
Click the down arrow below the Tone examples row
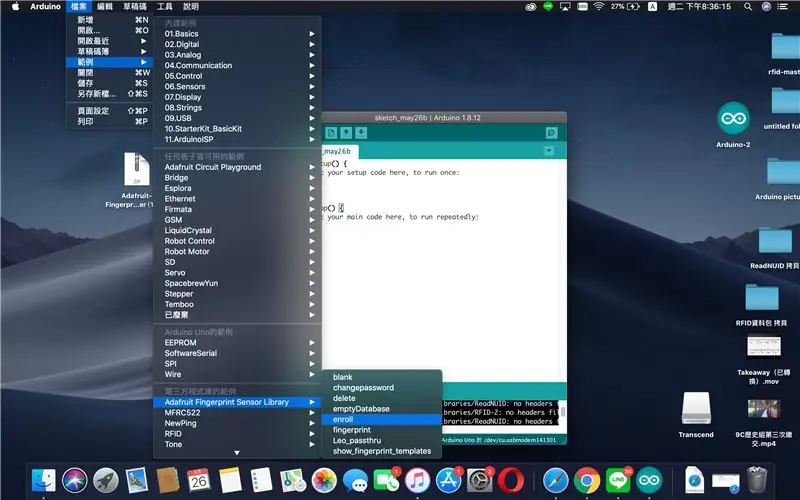pos(237,453)
